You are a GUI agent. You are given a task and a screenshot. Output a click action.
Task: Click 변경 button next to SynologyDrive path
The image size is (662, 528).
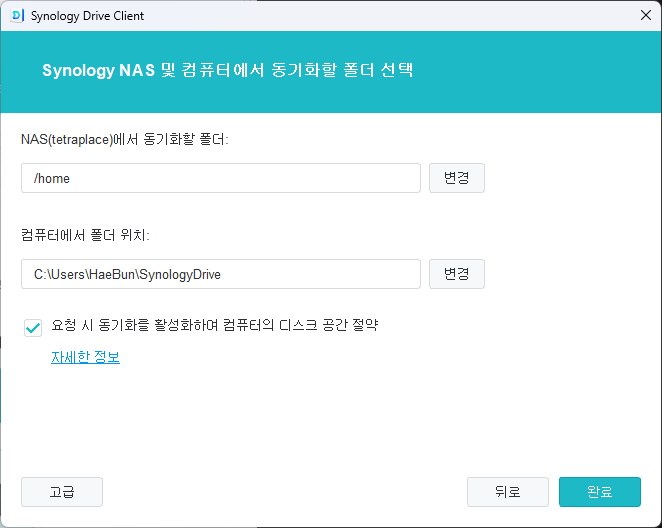pos(457,274)
